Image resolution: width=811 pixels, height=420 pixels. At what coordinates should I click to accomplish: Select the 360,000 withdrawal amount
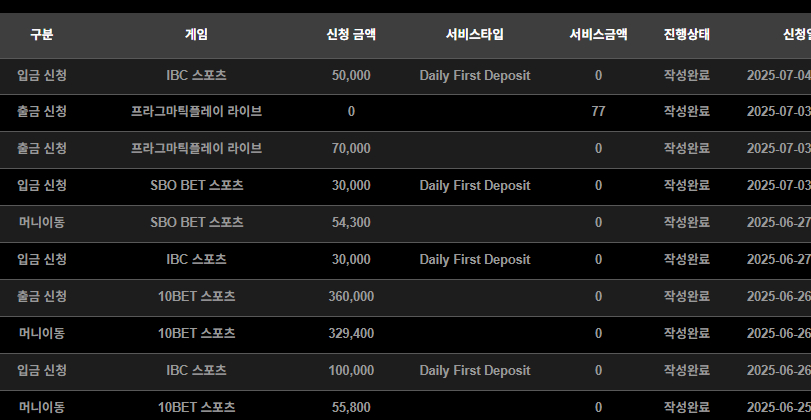[x=351, y=296]
